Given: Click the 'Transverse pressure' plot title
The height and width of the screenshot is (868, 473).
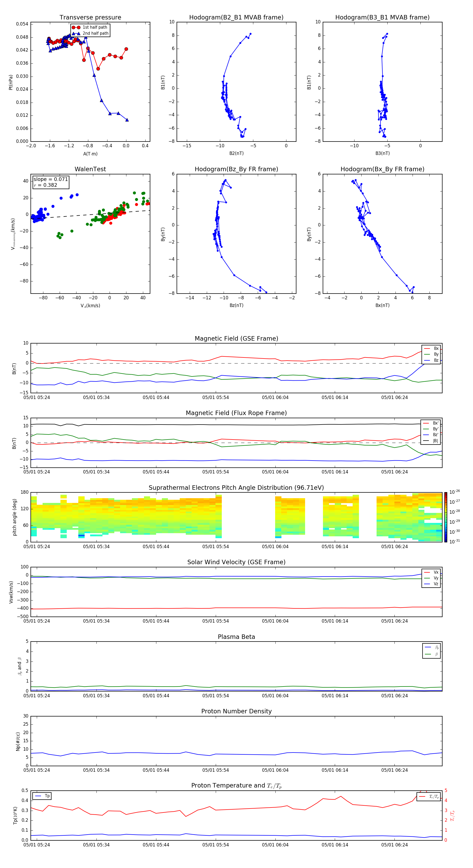Looking at the screenshot, I should (90, 18).
